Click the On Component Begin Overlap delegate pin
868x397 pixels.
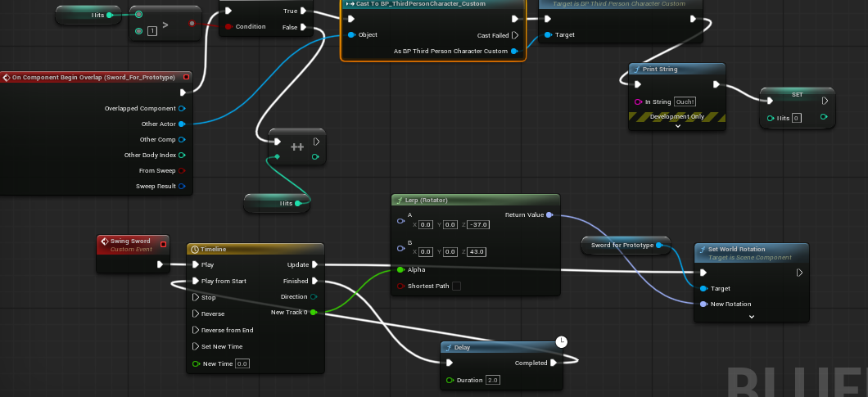click(186, 78)
